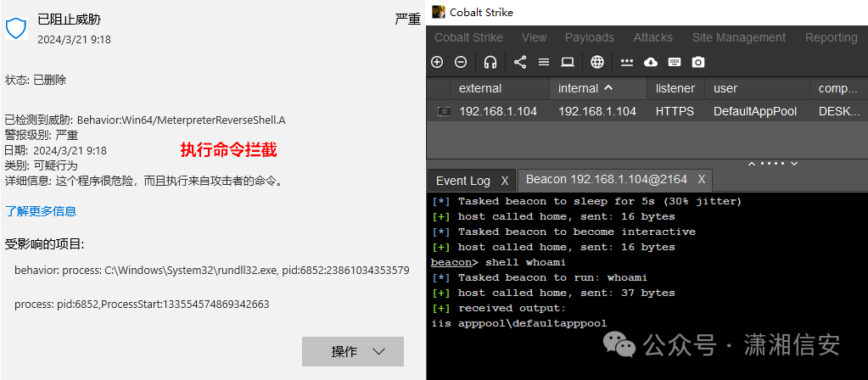
Task: Open the keystrokes keyboard icon
Action: 675,62
